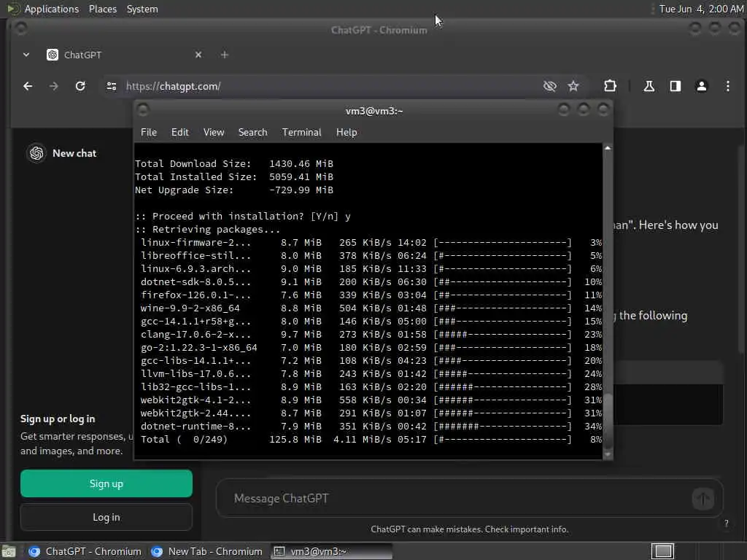Viewport: 747px width, 560px height.
Task: Click the address bar URL chatgpt.com
Action: click(174, 86)
